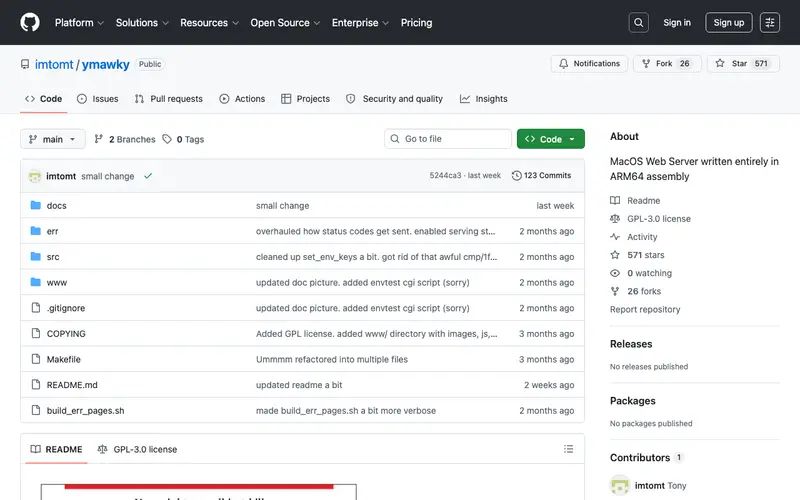This screenshot has width=800, height=500.
Task: Fork the ymawky repository
Action: tap(667, 64)
